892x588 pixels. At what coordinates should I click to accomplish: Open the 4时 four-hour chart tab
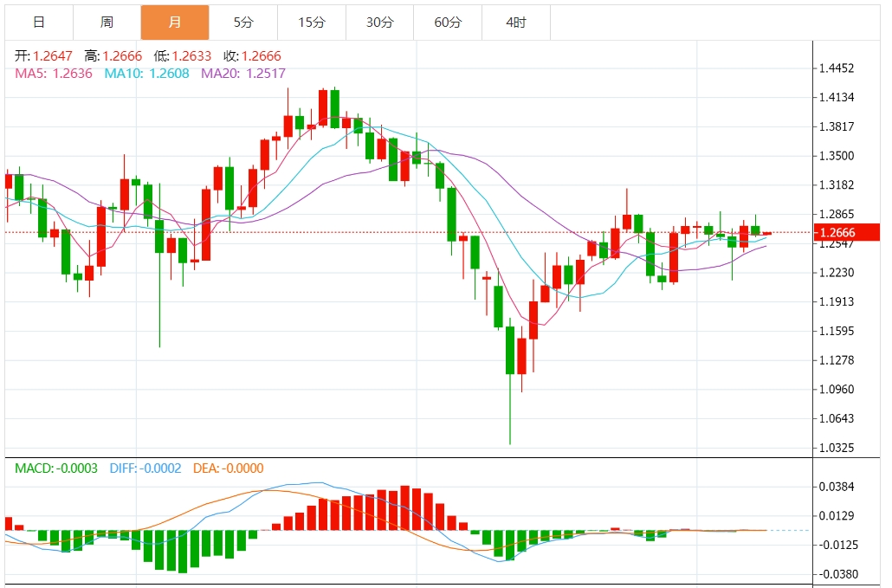[x=516, y=23]
